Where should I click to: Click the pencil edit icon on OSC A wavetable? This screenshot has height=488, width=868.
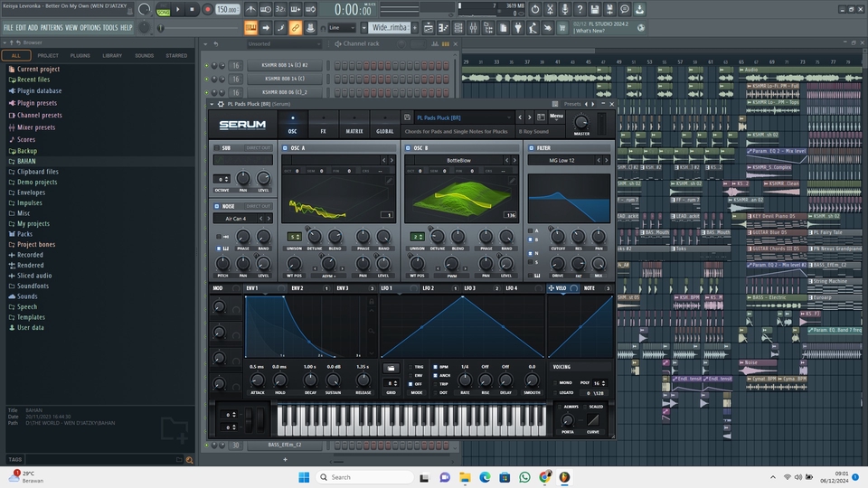click(389, 181)
